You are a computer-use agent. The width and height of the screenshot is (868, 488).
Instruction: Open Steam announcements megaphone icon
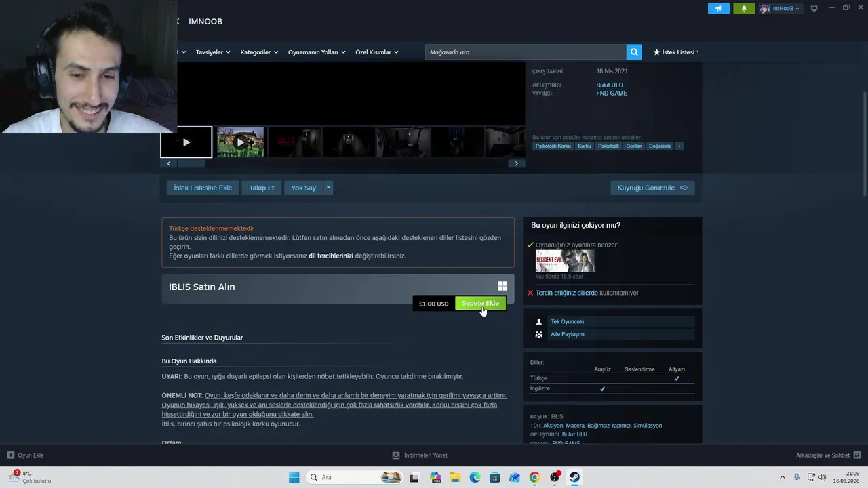point(718,8)
